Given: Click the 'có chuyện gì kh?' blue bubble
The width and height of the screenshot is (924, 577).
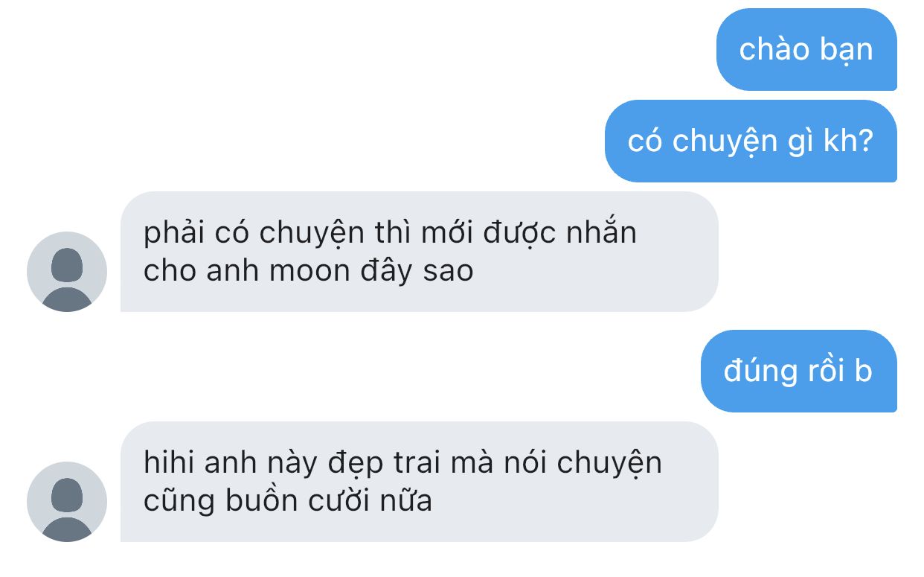Looking at the screenshot, I should [751, 141].
